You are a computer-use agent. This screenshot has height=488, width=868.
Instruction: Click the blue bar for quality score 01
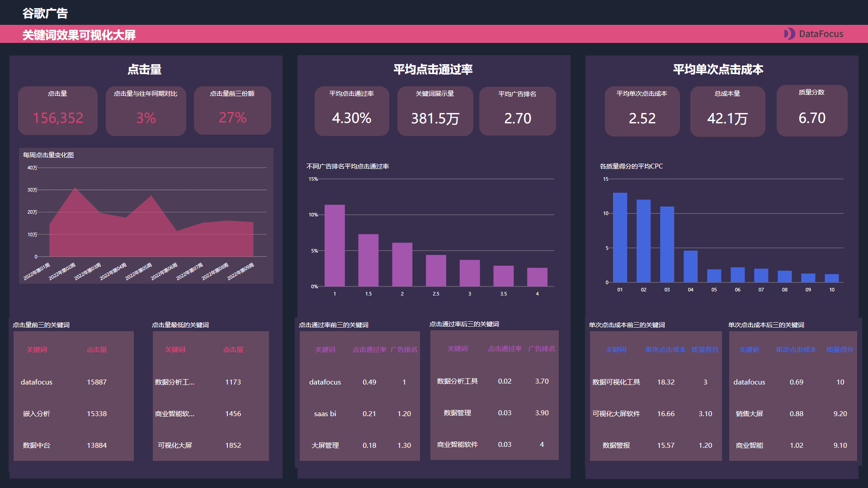tap(620, 238)
